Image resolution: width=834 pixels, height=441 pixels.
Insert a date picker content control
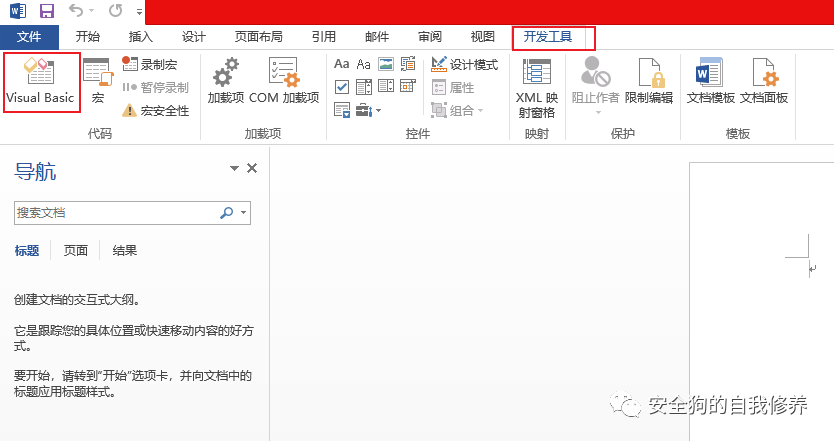point(408,87)
